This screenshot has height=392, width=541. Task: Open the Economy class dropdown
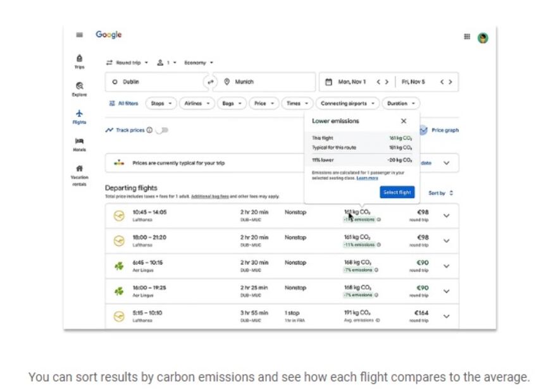pos(199,63)
